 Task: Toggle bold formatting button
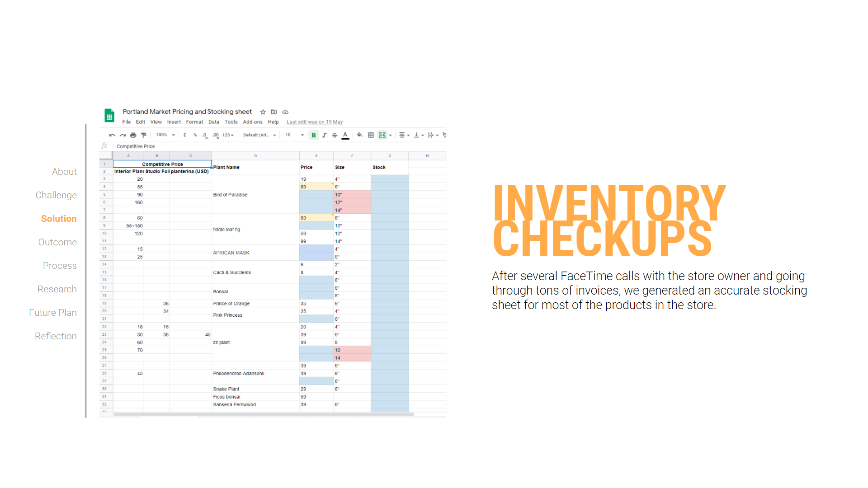314,135
